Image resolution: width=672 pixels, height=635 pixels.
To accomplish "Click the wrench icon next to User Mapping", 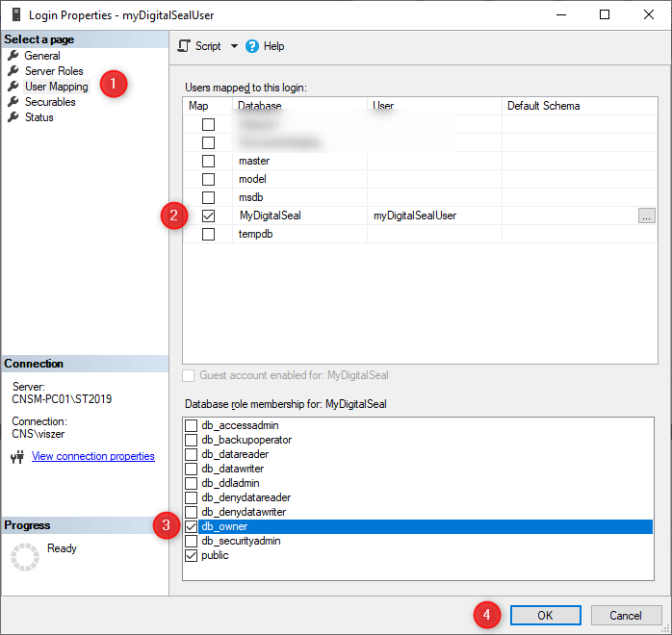I will point(13,86).
